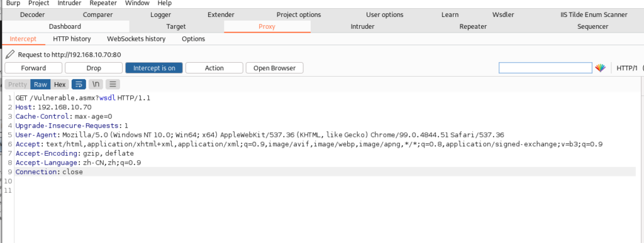
Task: Switch to the Logger tab
Action: coord(160,14)
